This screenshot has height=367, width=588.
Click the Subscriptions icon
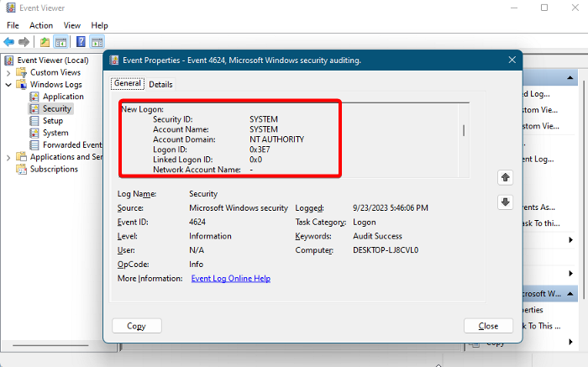pyautogui.click(x=22, y=169)
